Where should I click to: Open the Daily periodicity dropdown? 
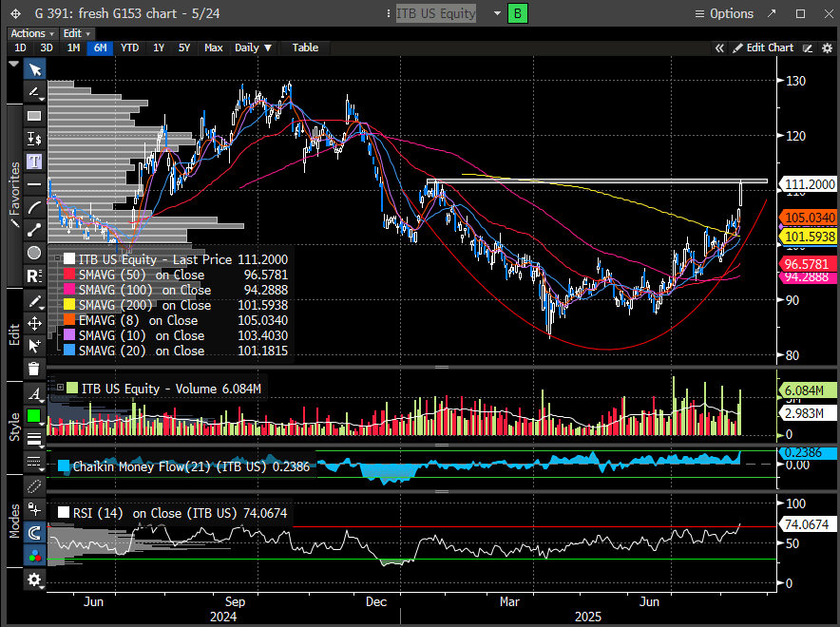[x=253, y=47]
